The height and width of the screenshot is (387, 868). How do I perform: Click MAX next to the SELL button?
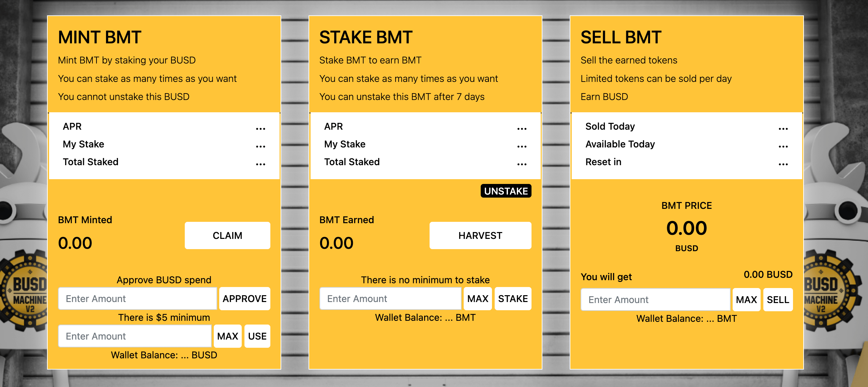point(746,300)
